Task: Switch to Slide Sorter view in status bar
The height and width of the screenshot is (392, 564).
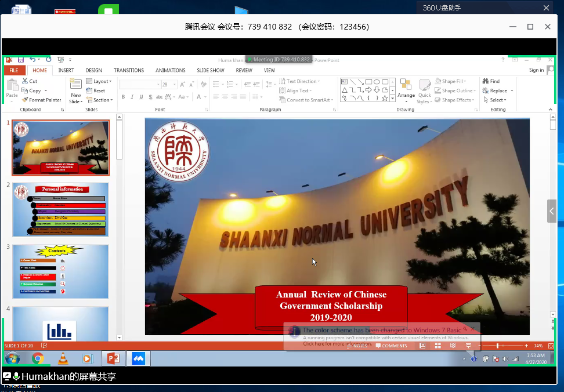Action: point(438,346)
